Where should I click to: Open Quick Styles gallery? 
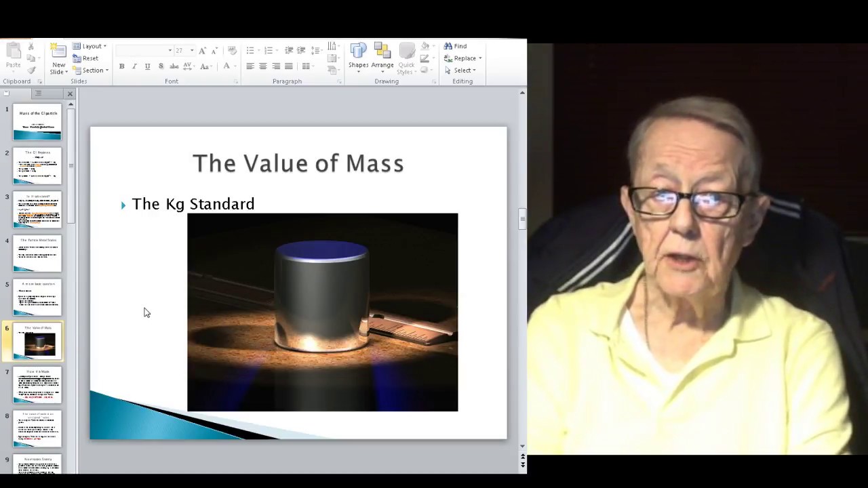click(x=406, y=59)
